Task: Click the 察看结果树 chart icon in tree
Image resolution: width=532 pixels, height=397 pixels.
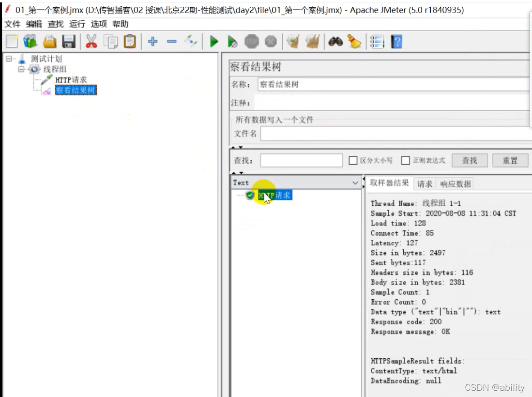Action: pos(47,91)
